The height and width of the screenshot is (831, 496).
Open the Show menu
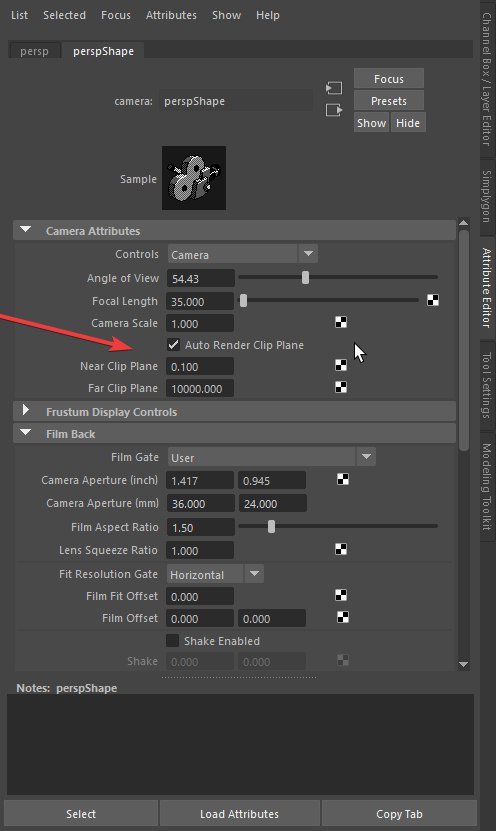click(x=227, y=15)
